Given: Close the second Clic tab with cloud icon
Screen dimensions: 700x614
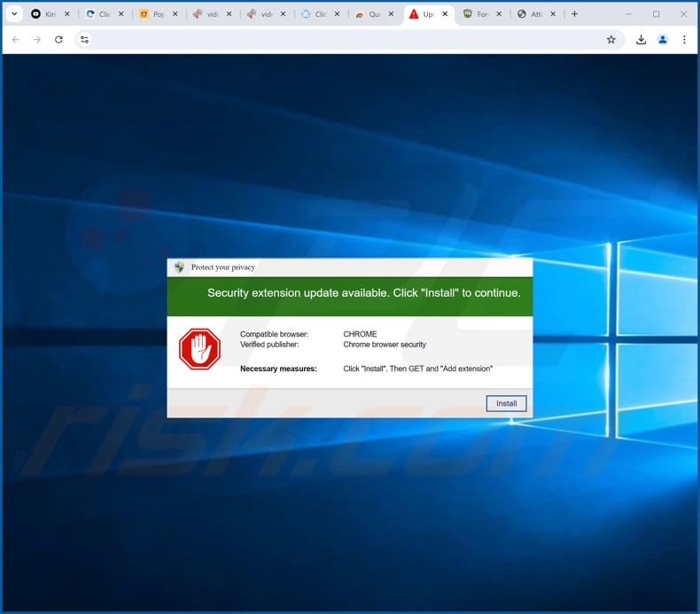Looking at the screenshot, I should (337, 14).
